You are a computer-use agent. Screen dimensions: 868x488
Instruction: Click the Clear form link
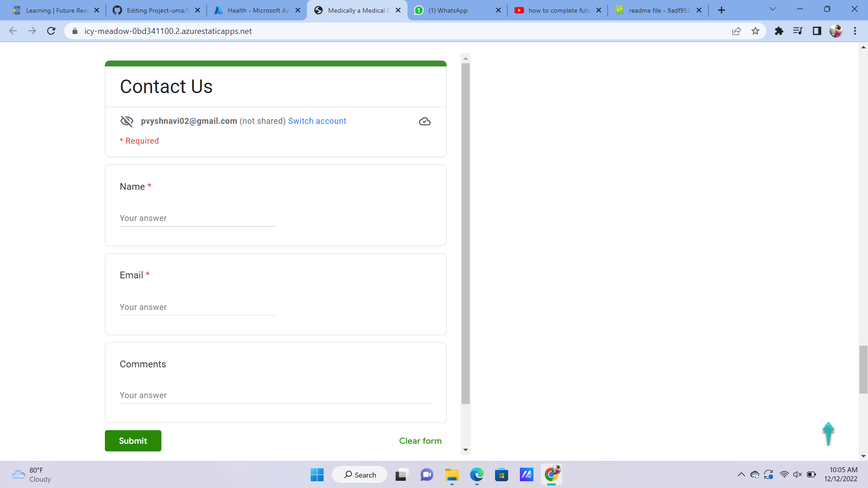tap(420, 441)
